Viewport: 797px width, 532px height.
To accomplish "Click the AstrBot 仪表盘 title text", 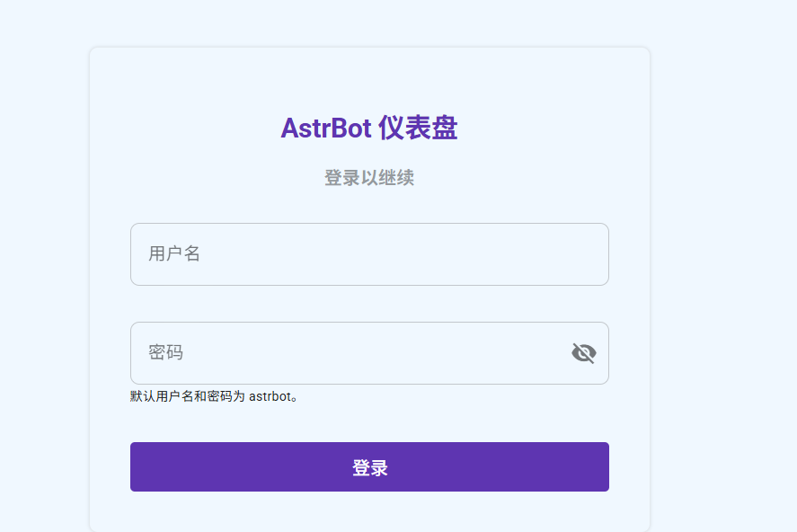I will click(x=369, y=128).
